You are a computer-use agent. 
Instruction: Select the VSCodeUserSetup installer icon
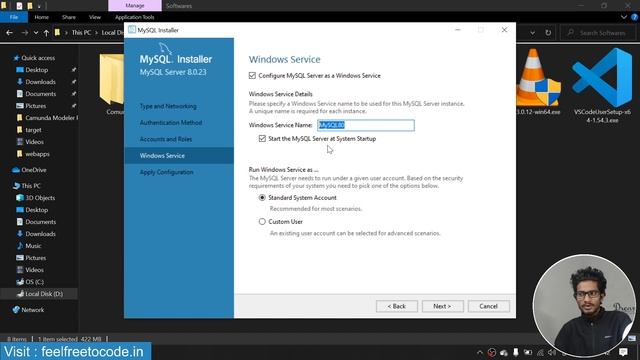(x=602, y=78)
